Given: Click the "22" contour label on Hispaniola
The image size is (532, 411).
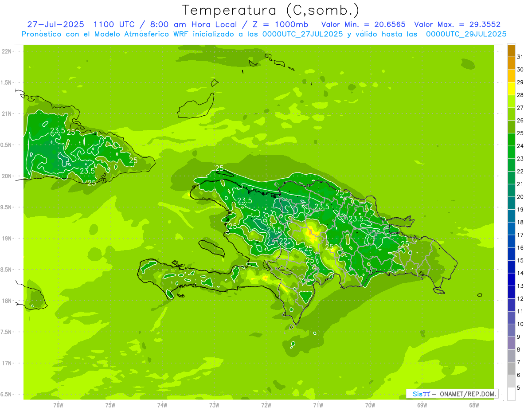Looking at the screenshot, I should click(284, 241).
